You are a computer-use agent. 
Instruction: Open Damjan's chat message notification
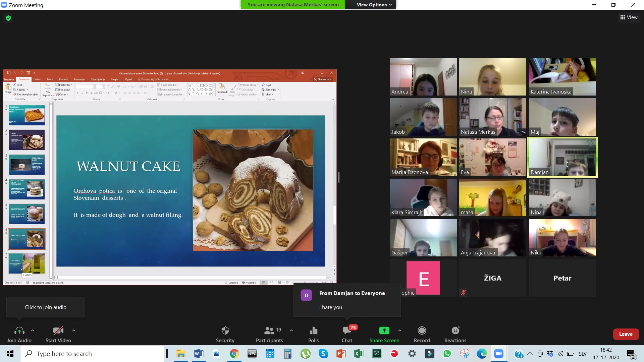pos(347,300)
